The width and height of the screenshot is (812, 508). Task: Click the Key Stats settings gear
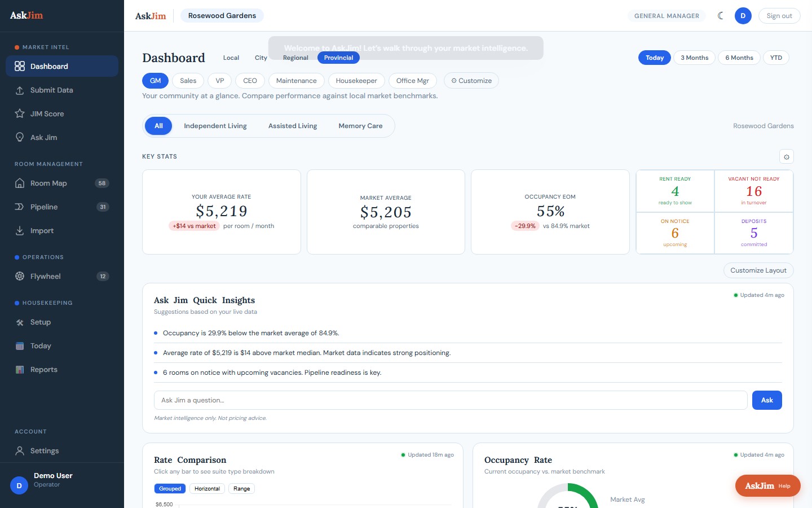[787, 156]
